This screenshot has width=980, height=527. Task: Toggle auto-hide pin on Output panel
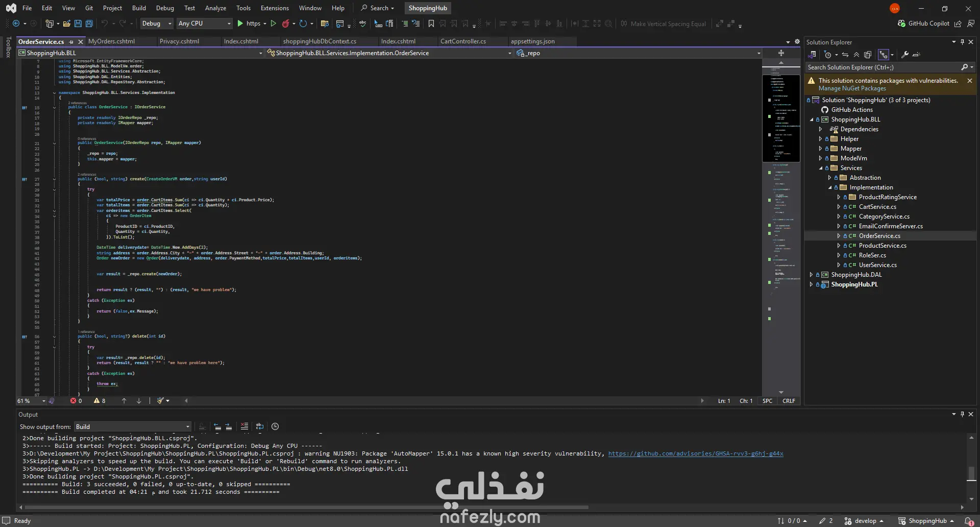tap(962, 414)
